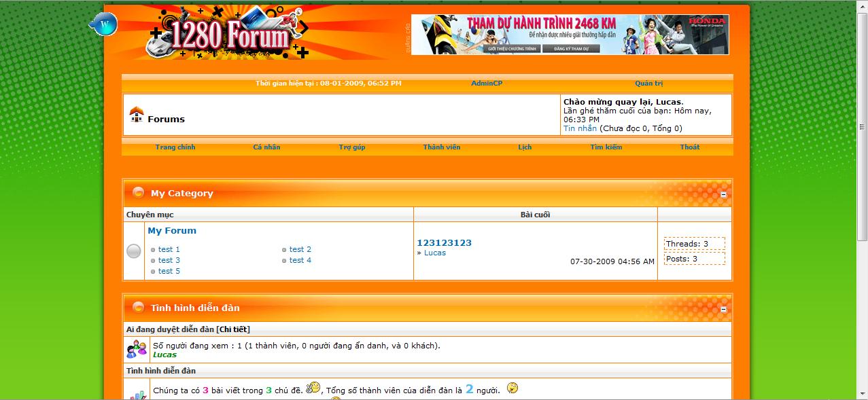868x400 pixels.
Task: Click the orange ball icon beside Tình hình diễn đàn
Action: click(138, 307)
